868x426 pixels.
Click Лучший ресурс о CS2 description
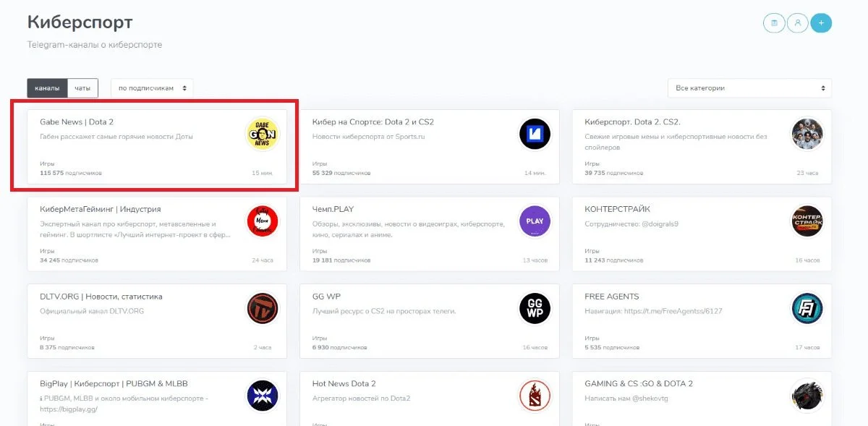click(x=384, y=311)
